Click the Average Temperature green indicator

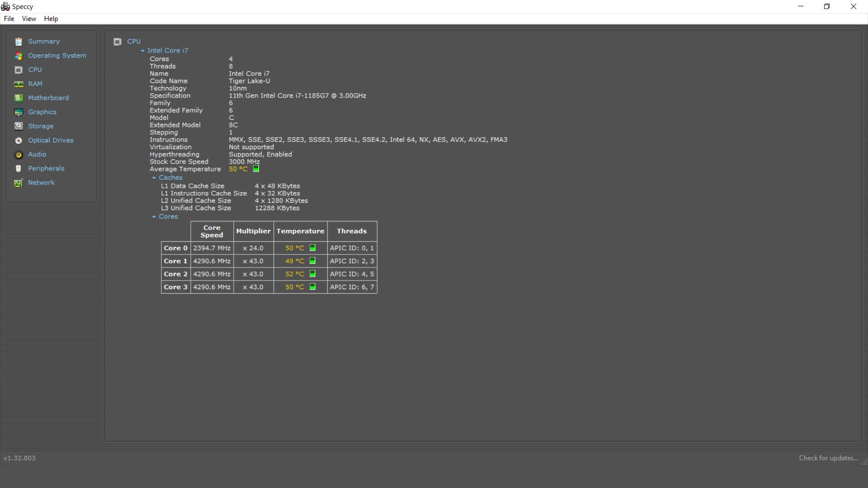pyautogui.click(x=256, y=169)
